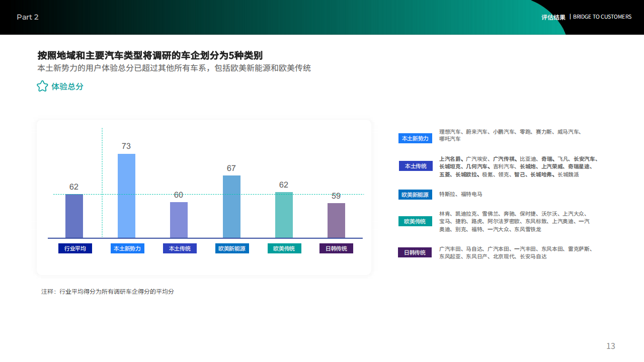Click the 本土传统 legend tag on right
The height and width of the screenshot is (362, 644).
click(416, 166)
